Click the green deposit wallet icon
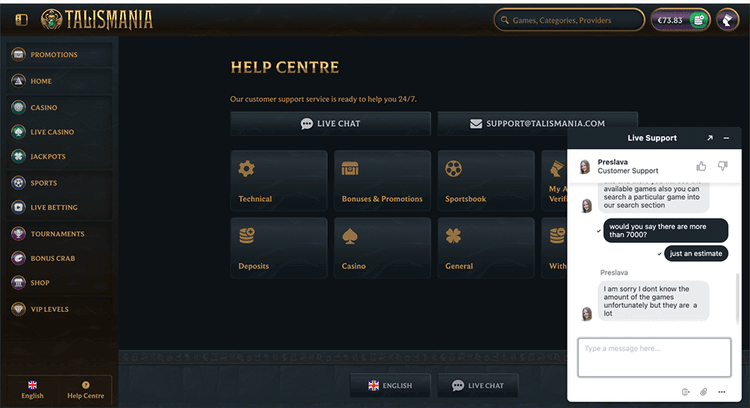Image resolution: width=750 pixels, height=408 pixels. coord(699,20)
